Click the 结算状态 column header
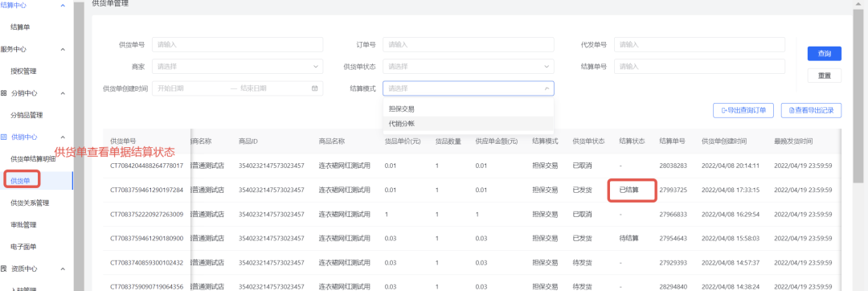The image size is (868, 291). pyautogui.click(x=633, y=141)
